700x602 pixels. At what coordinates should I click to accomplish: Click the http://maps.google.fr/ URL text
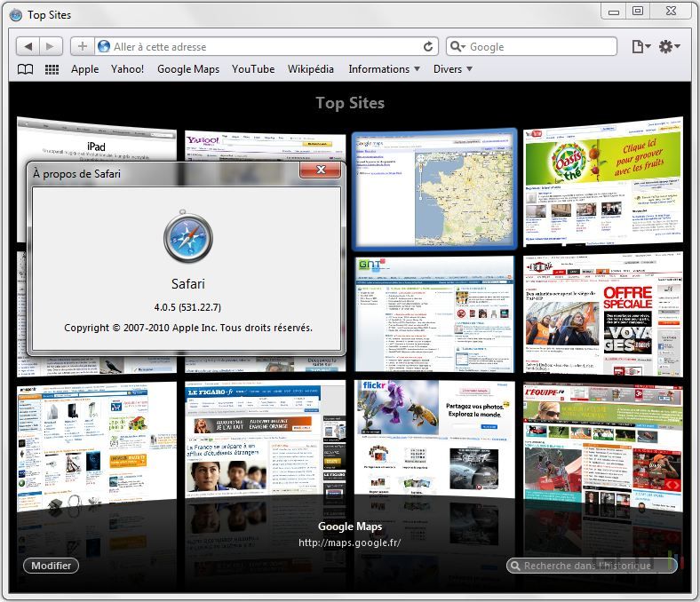point(349,543)
